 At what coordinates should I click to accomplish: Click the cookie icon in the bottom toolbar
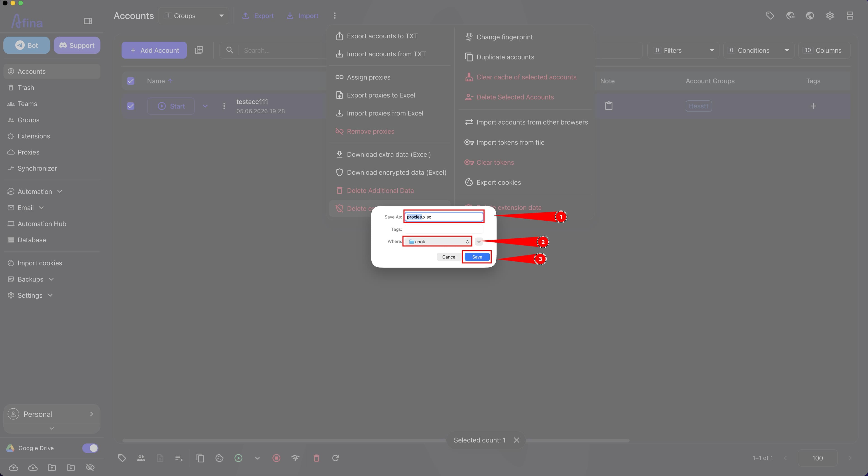(219, 458)
